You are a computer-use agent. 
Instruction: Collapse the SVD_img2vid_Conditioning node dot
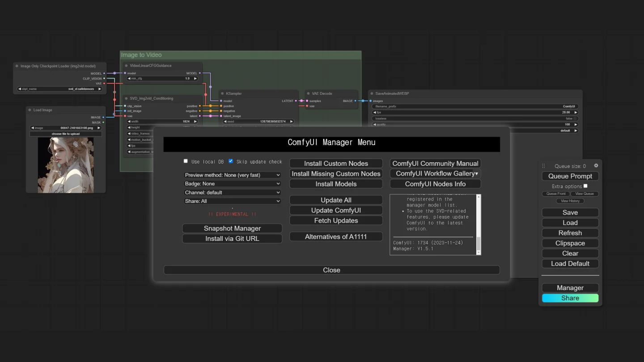[126, 98]
